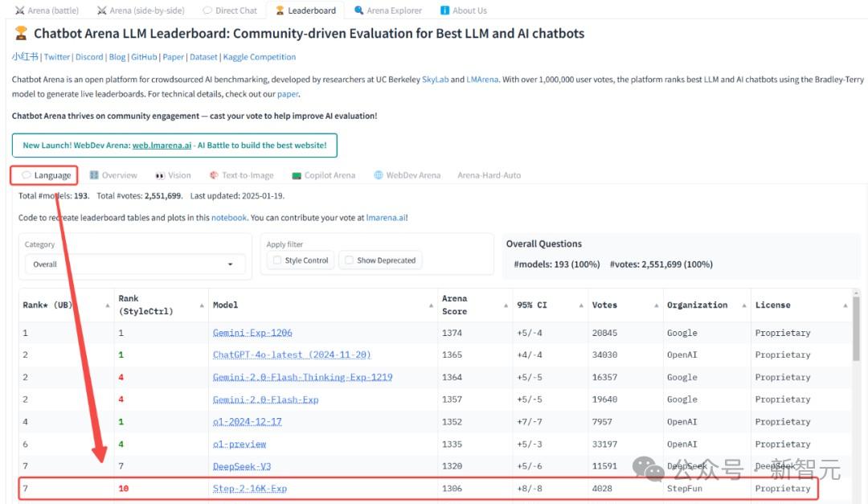The width and height of the screenshot is (868, 504).
Task: Enable the Style Control checkbox
Action: (x=277, y=260)
